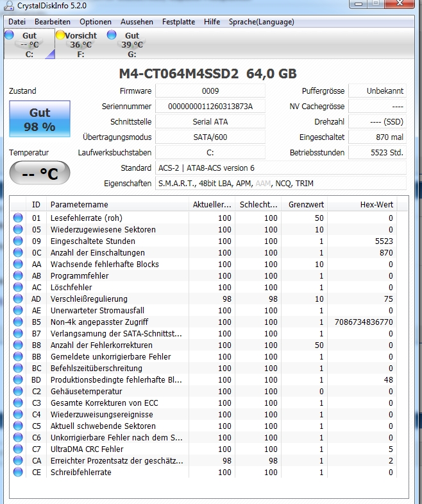This screenshot has width=422, height=504.
Task: Click the Grenzwert column header
Action: [x=305, y=204]
